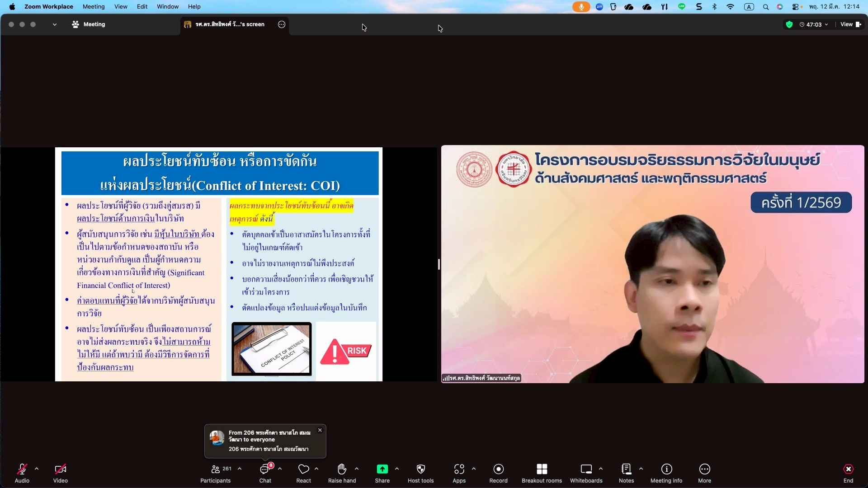Close the chat message notification popup

point(320,430)
